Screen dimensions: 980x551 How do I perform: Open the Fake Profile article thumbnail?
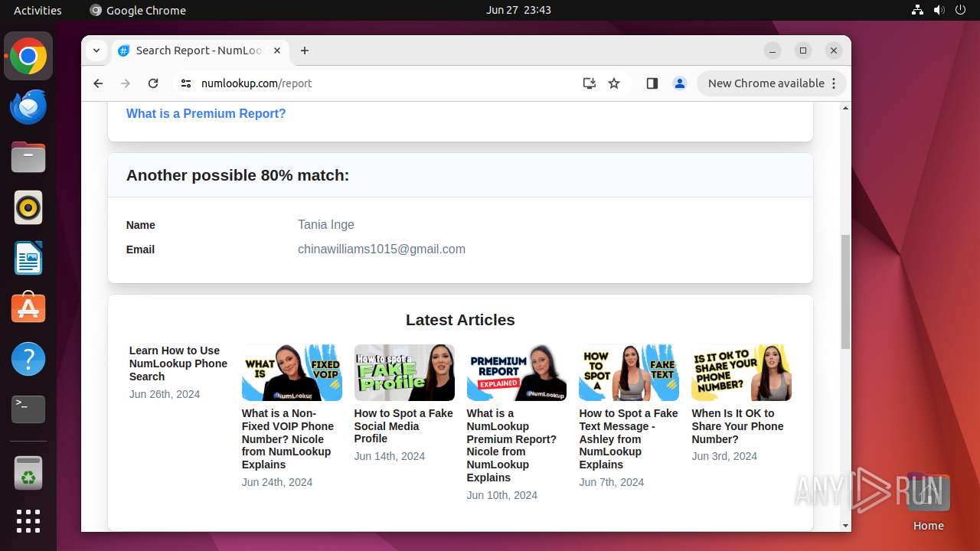point(404,373)
